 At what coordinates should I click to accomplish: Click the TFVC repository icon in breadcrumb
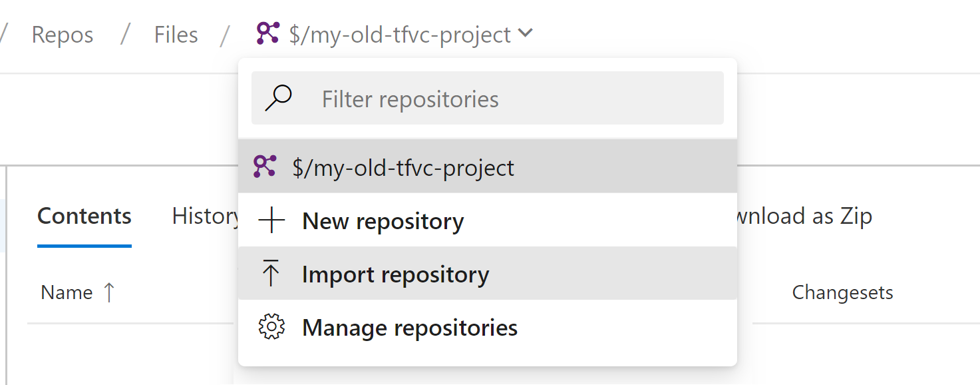click(x=267, y=33)
